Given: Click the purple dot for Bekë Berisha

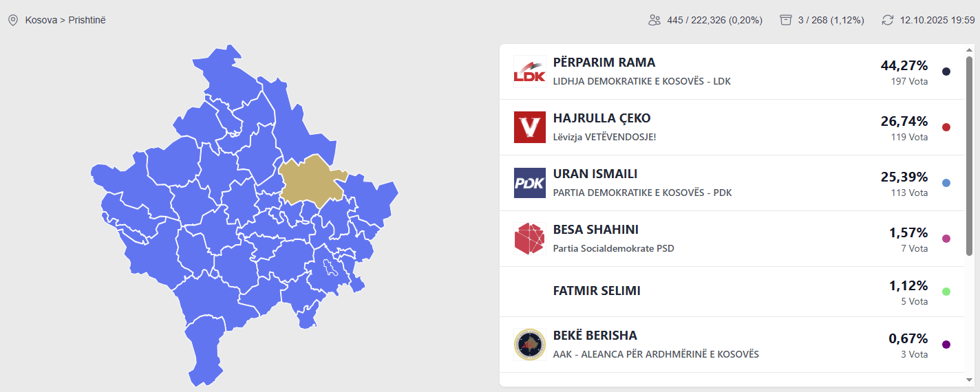Looking at the screenshot, I should point(946,345).
